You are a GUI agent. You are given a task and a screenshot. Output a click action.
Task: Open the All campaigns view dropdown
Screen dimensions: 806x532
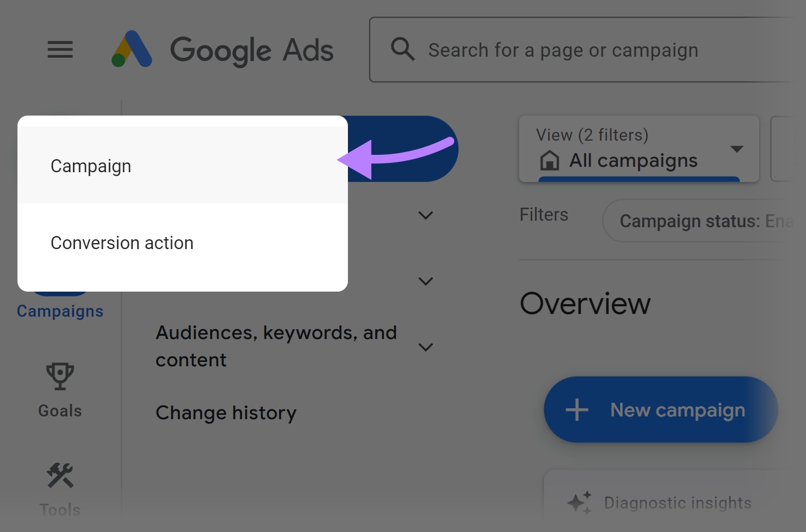[x=736, y=149]
